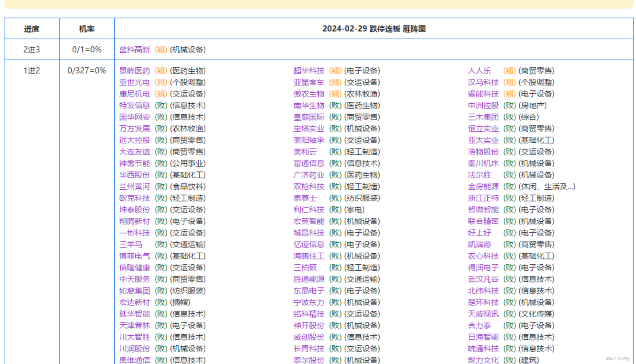Open the 国华网安 link
The image size is (636, 364).
click(135, 117)
